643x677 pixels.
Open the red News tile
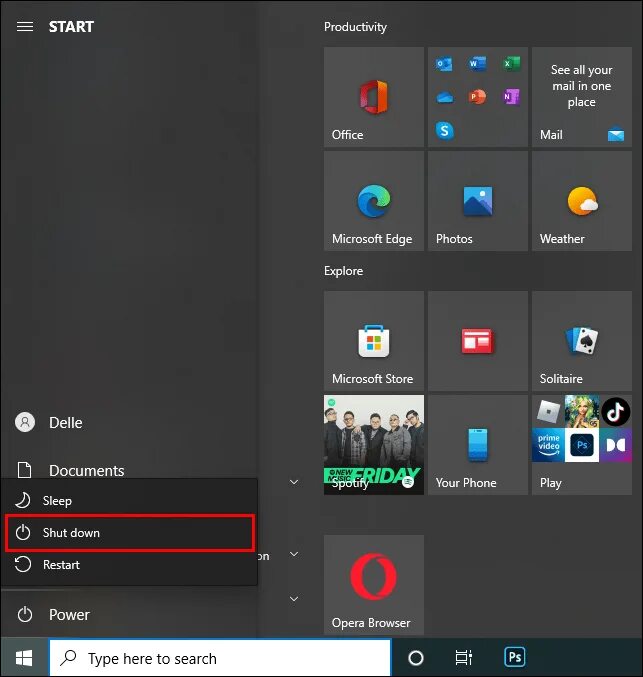tap(478, 341)
